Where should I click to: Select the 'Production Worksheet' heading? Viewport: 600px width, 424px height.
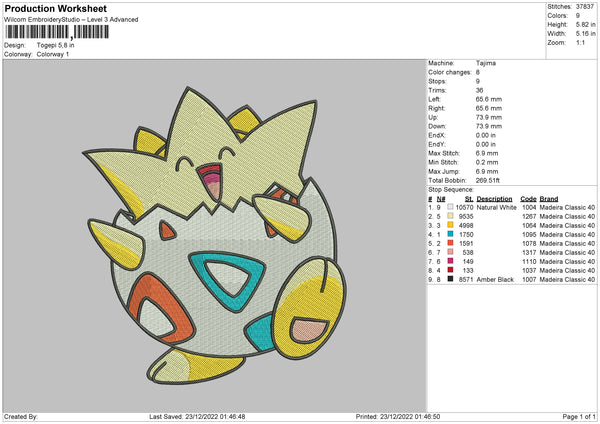55,8
